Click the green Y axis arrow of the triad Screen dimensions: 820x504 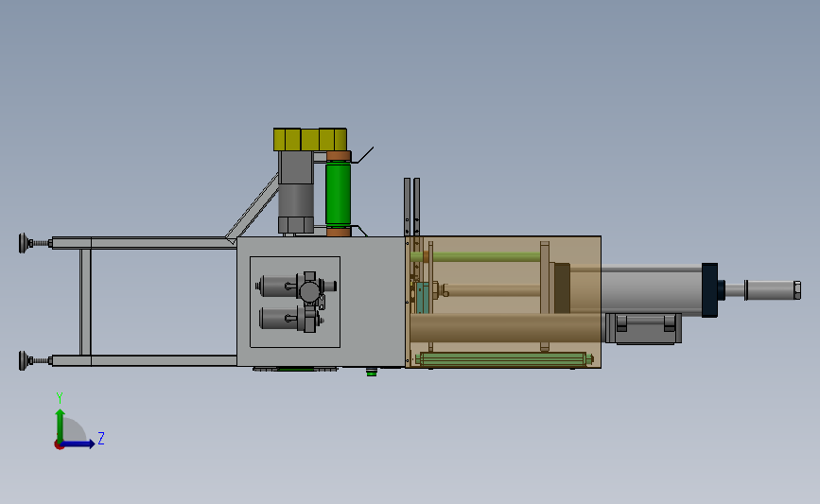[x=61, y=425]
